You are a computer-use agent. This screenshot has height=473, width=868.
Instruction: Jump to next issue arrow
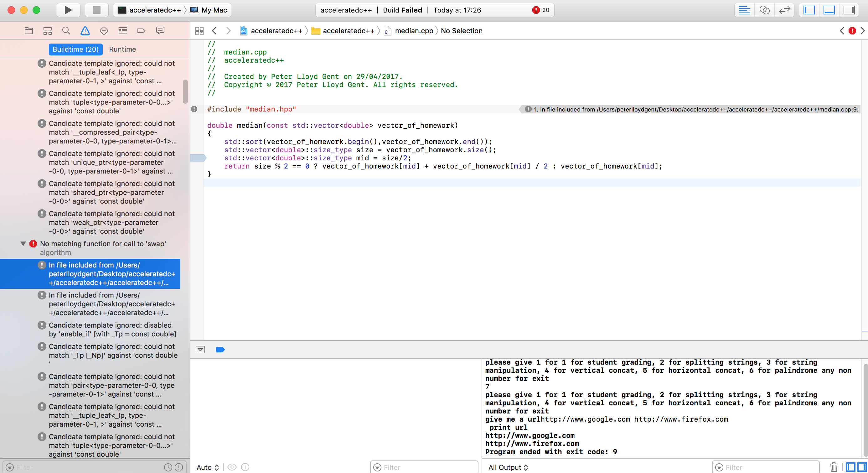click(862, 31)
